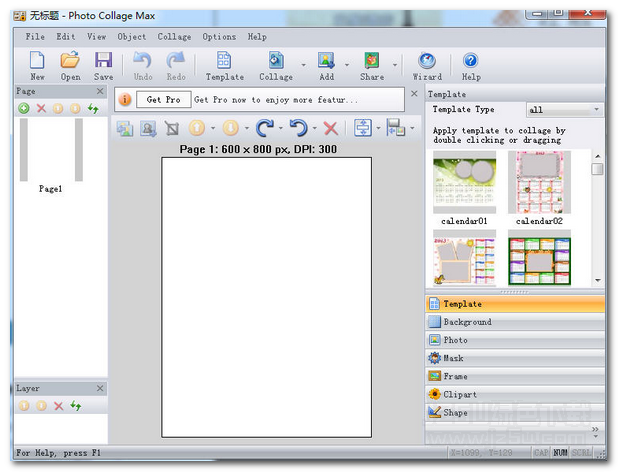Open a file using Open folder icon
Image resolution: width=618 pixels, height=472 pixels.
pyautogui.click(x=70, y=66)
